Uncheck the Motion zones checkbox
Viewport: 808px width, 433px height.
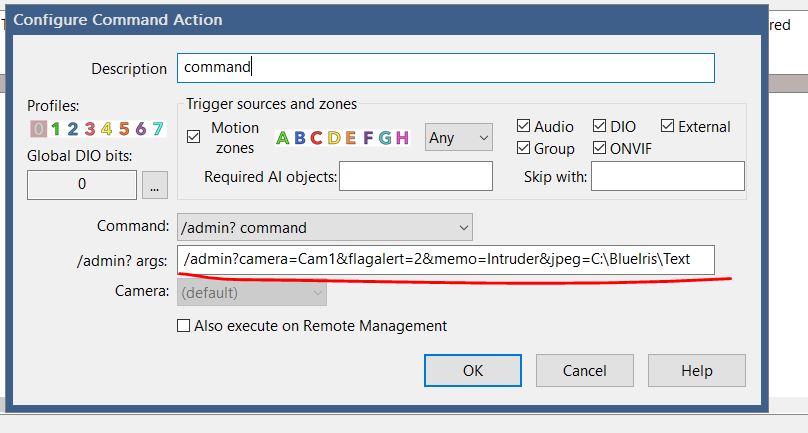pyautogui.click(x=194, y=137)
